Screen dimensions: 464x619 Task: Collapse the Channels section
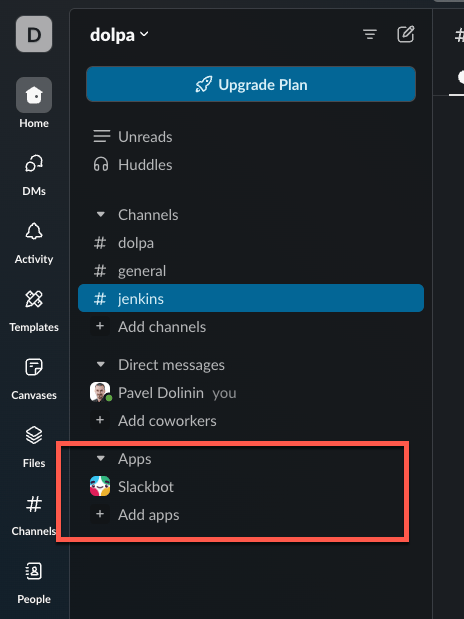101,215
